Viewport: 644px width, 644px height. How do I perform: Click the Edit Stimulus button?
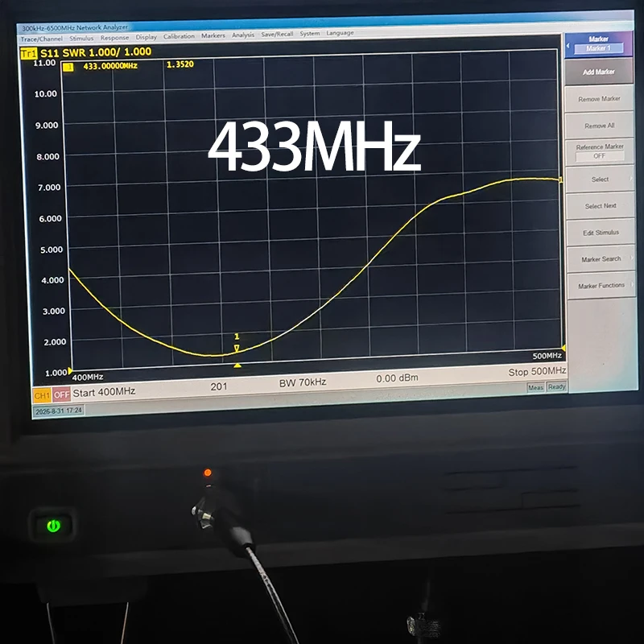(601, 233)
